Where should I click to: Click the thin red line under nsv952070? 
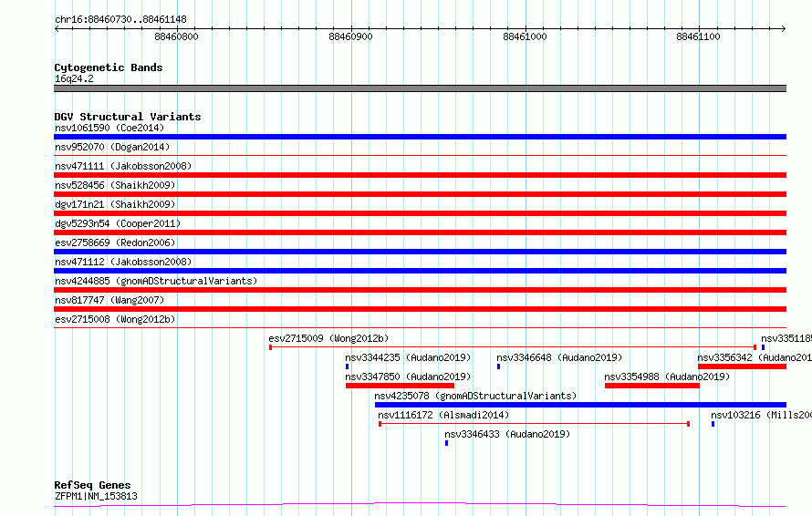coord(420,155)
